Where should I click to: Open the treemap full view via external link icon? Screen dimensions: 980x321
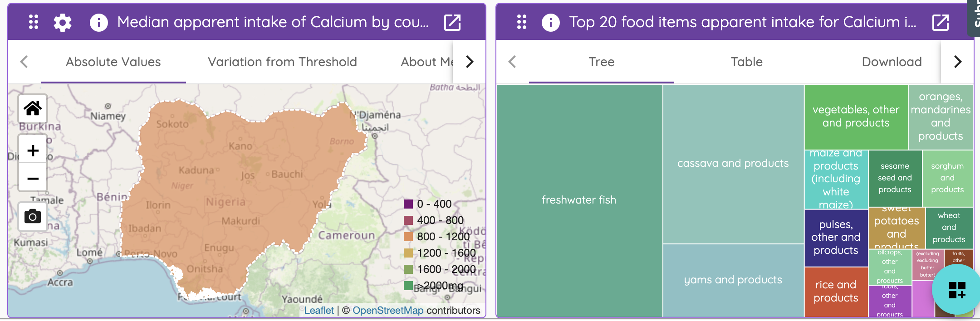[x=941, y=21]
